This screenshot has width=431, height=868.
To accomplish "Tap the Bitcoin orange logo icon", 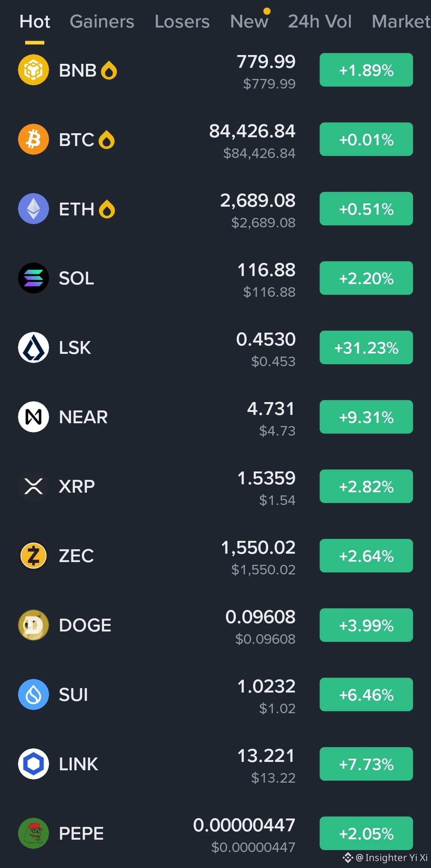I will pos(34,139).
